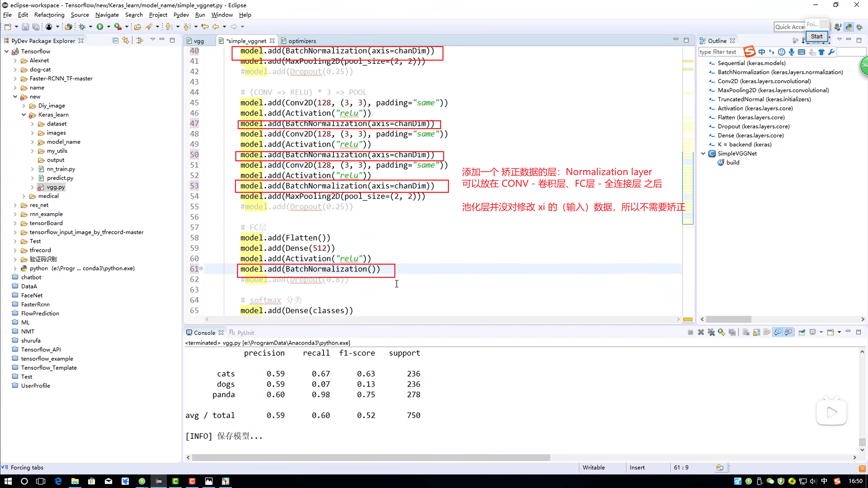Viewport: 868px width, 488px height.
Task: Switch to the optimizers editor tab
Action: tap(299, 41)
